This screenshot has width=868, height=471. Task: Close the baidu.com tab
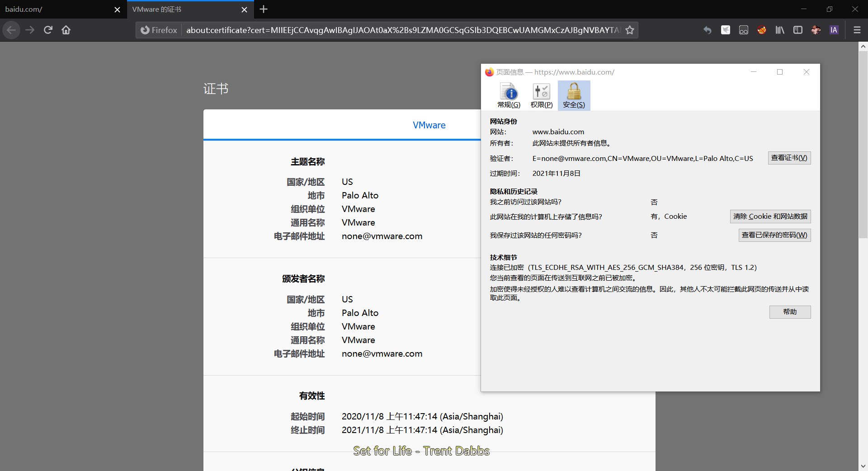tap(117, 9)
